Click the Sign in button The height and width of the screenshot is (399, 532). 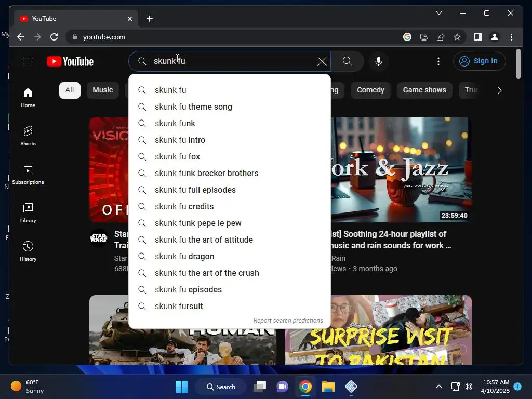[479, 61]
